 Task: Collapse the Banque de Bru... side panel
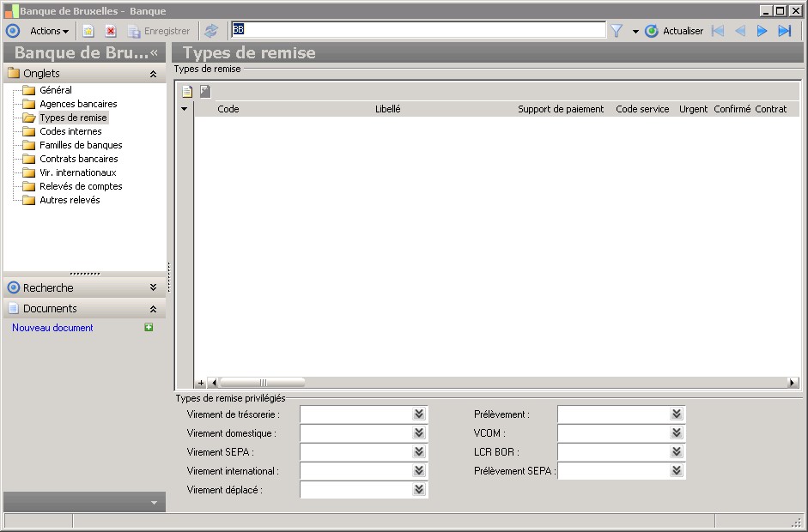pyautogui.click(x=155, y=53)
